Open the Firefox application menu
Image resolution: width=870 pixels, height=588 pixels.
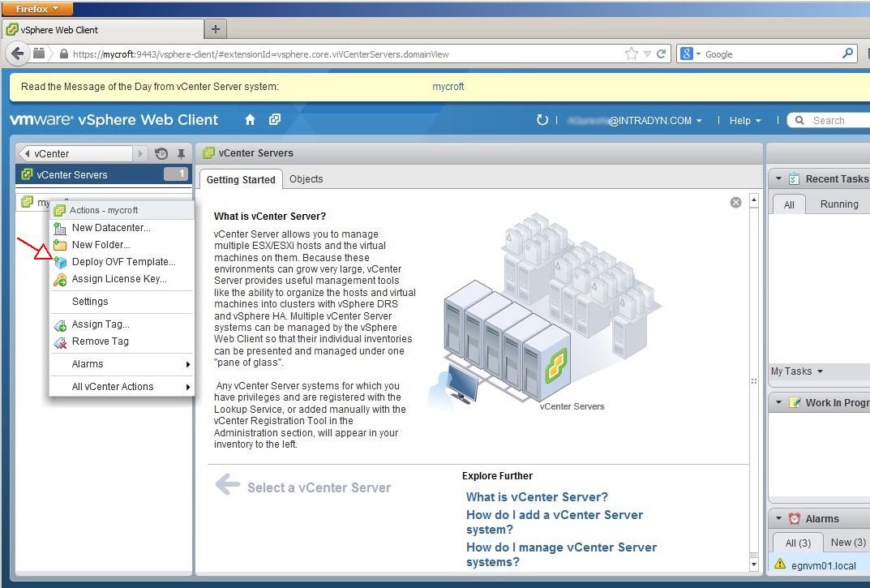point(36,8)
